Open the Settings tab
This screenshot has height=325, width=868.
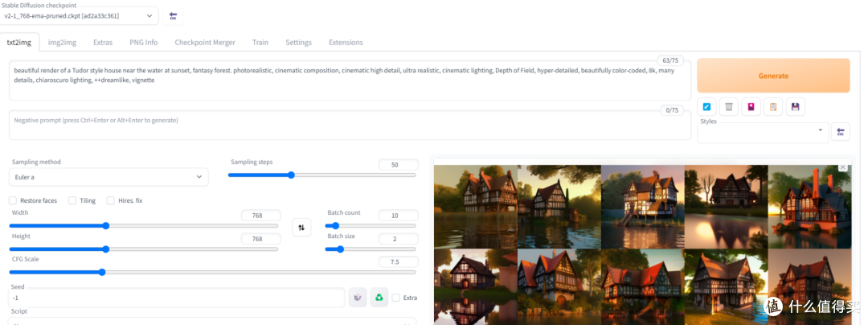[x=298, y=42]
